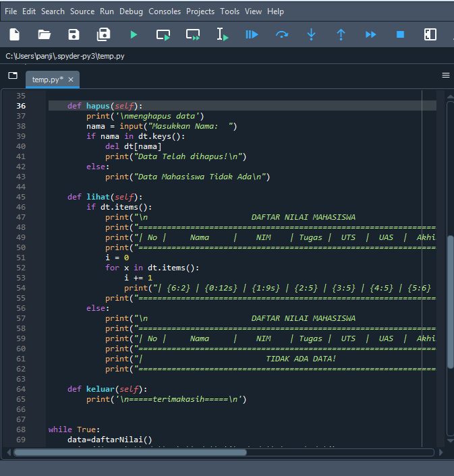This screenshot has height=476, width=454.
Task: Click horizontal scrollbar left arrow
Action: 9,452
